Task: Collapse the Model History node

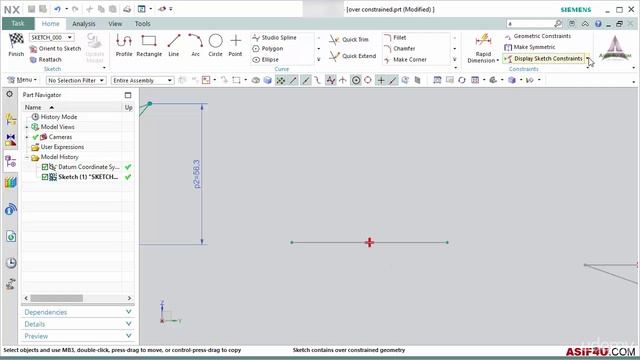Action: pos(27,157)
